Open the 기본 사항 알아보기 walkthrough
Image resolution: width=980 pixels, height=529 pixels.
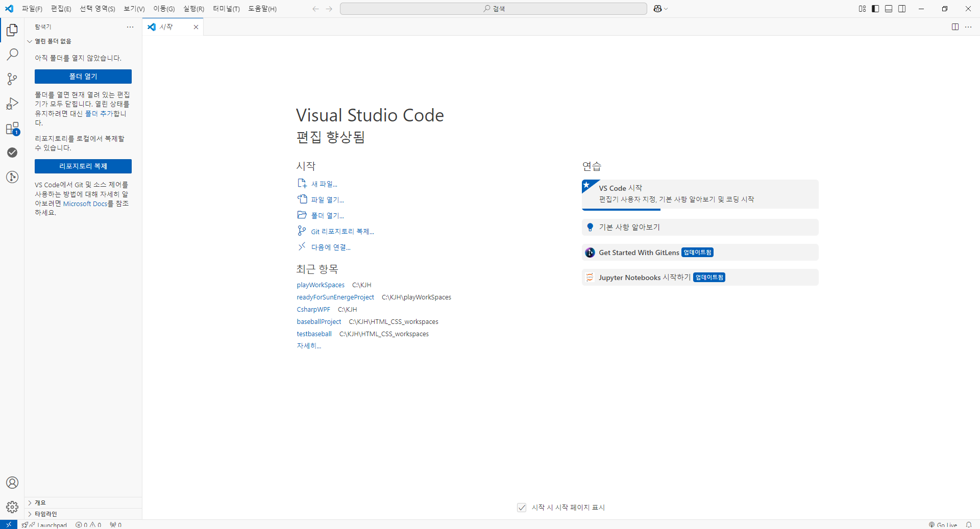700,228
